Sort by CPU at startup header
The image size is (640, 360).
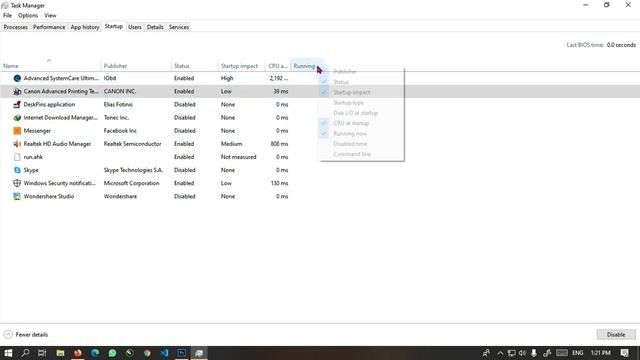pyautogui.click(x=278, y=65)
